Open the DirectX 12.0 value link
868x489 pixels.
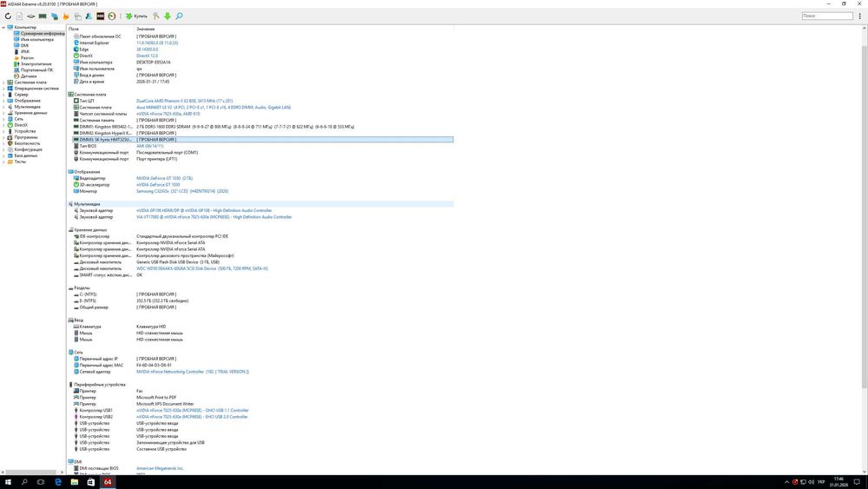pos(148,56)
